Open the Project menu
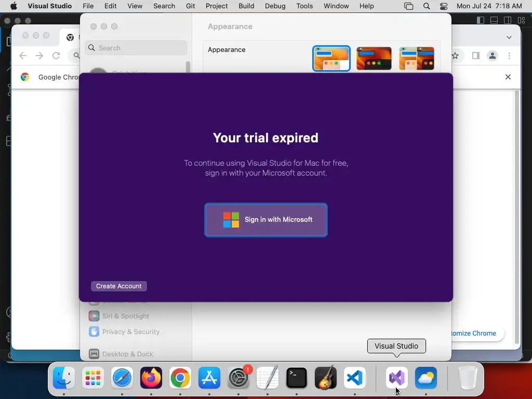 (x=217, y=6)
